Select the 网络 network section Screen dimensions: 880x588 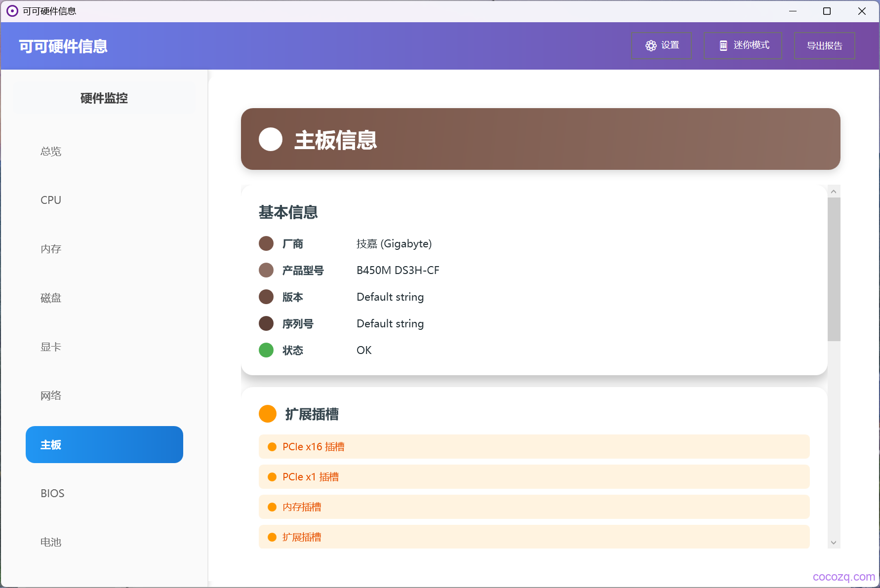[x=104, y=396]
